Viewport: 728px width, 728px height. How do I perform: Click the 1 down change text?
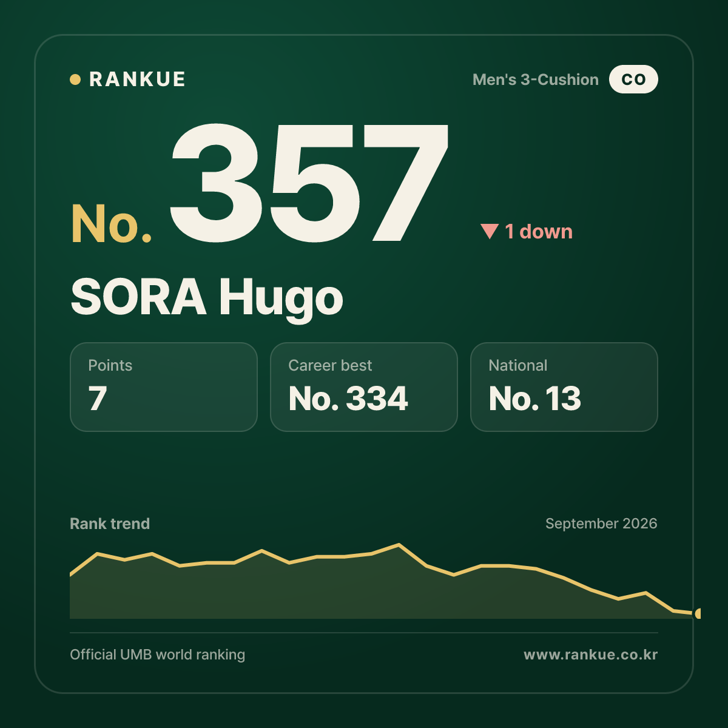click(x=539, y=231)
